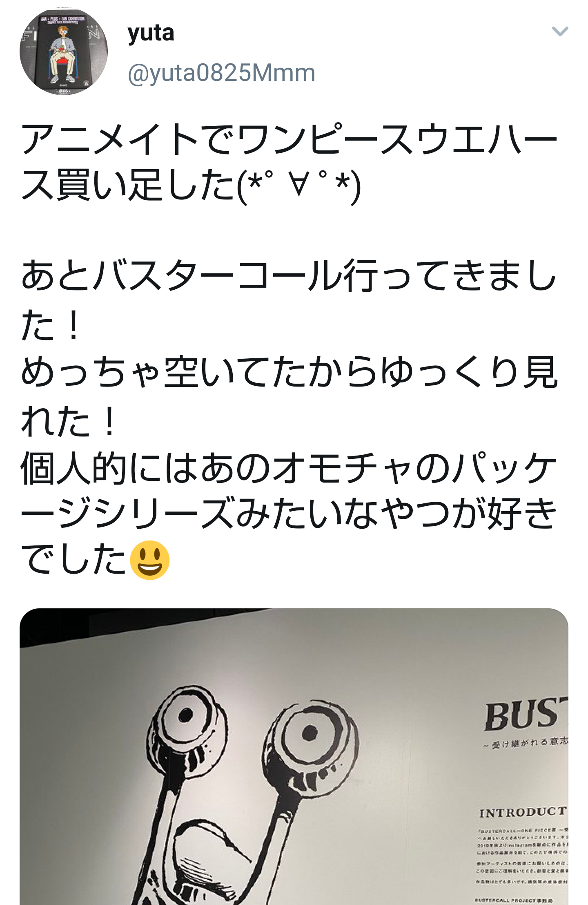The image size is (588, 905).
Task: Click the small introduction paragraph text
Action: click(x=522, y=856)
